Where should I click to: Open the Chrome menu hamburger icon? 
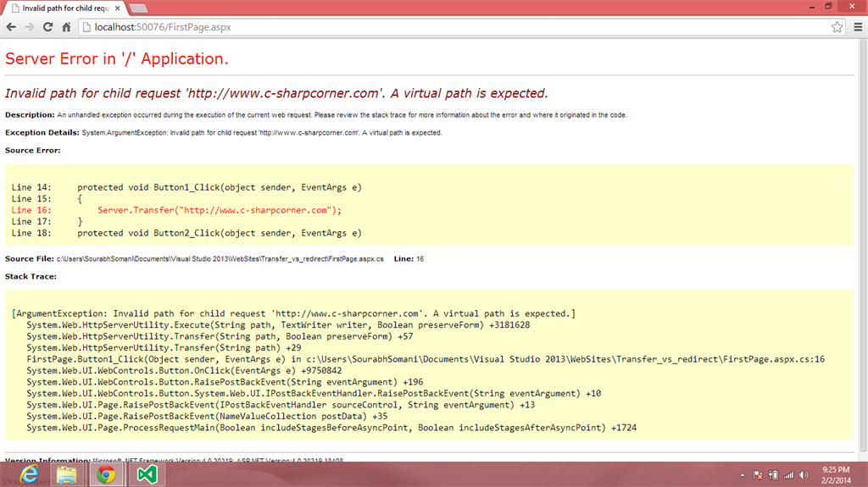pos(858,27)
